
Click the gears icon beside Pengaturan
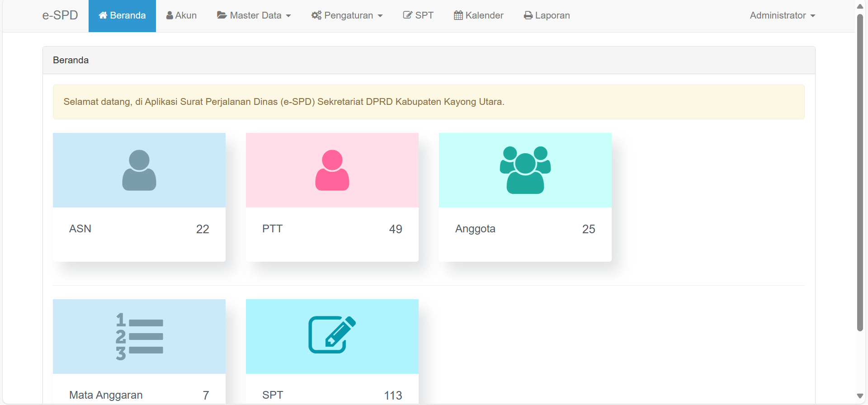(316, 15)
